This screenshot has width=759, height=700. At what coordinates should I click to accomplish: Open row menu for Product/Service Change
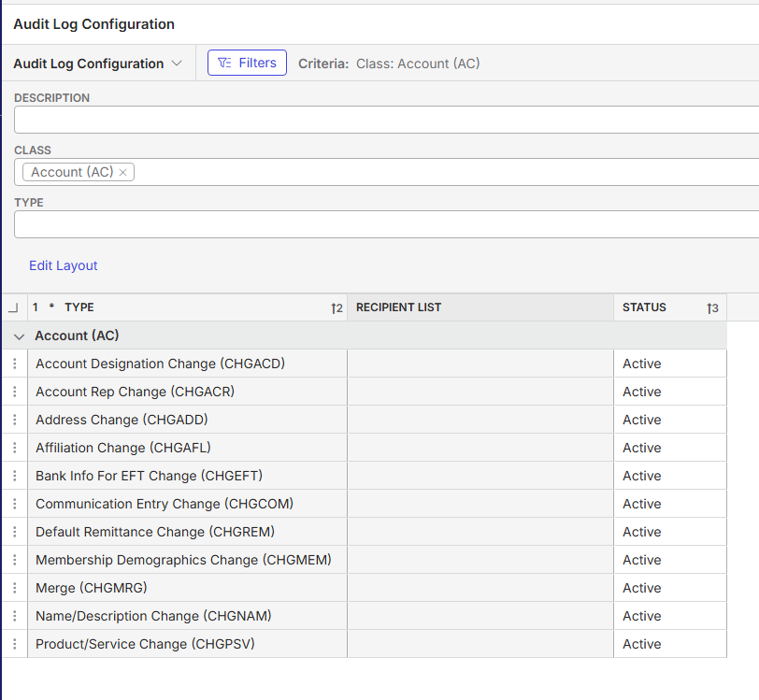click(x=15, y=644)
